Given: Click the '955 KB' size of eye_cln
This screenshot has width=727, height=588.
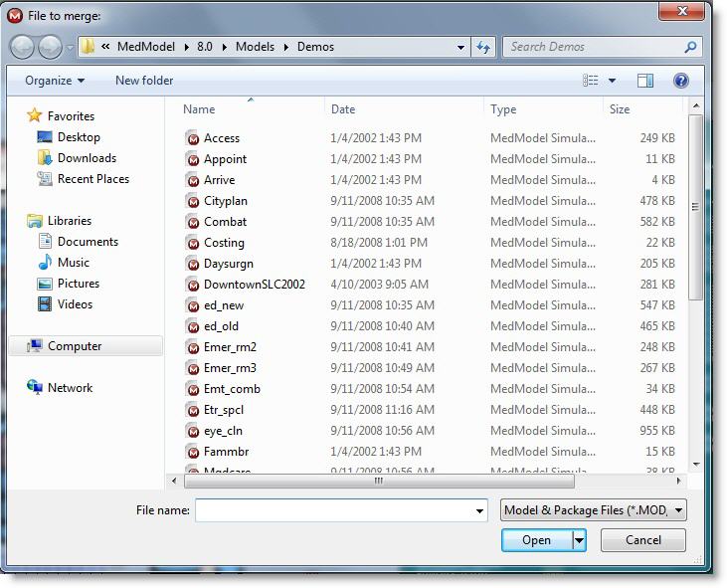Looking at the screenshot, I should (x=657, y=431).
